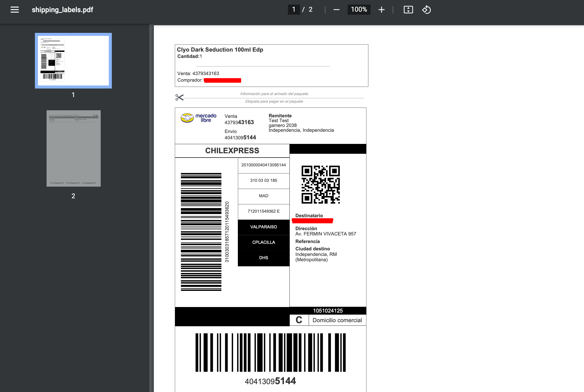Click the 100% zoom level field
This screenshot has width=584, height=392.
pos(359,10)
